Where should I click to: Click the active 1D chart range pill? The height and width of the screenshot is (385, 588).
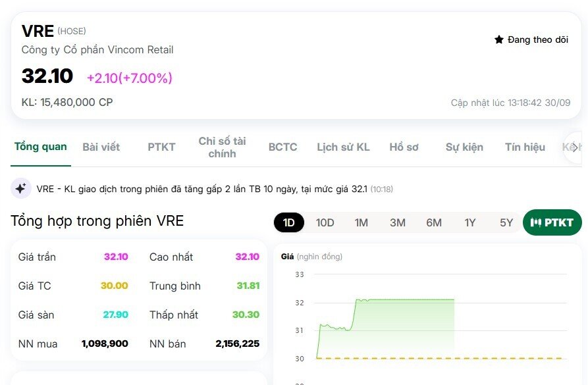coord(288,222)
